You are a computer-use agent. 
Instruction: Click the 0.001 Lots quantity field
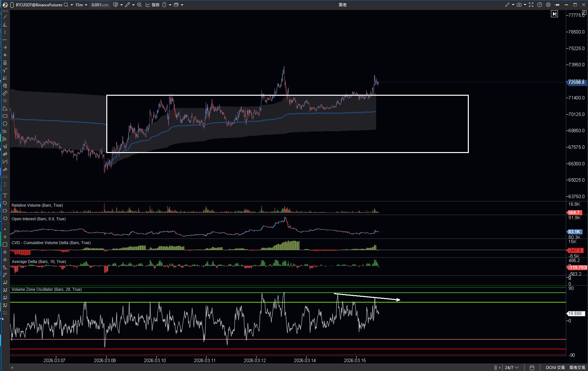[100, 5]
